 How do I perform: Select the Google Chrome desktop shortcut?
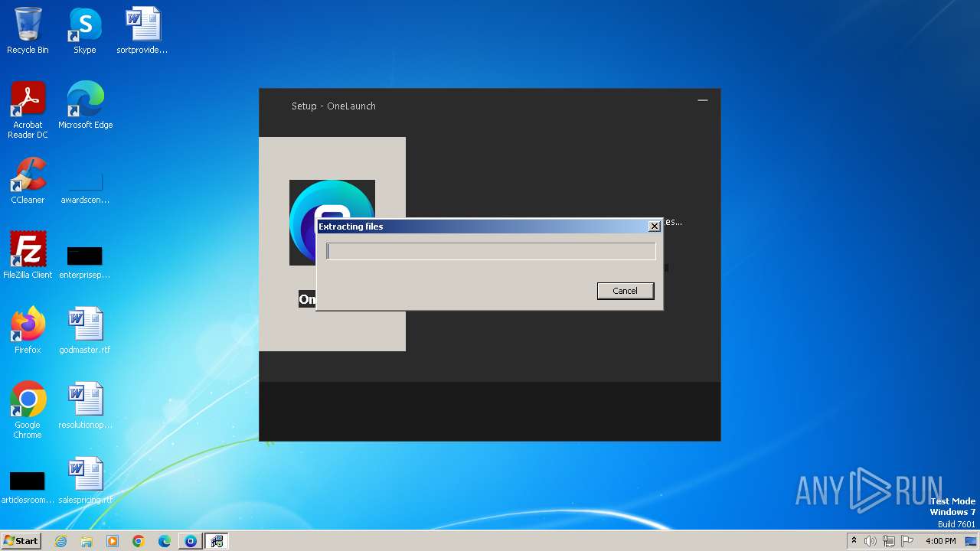[x=28, y=410]
